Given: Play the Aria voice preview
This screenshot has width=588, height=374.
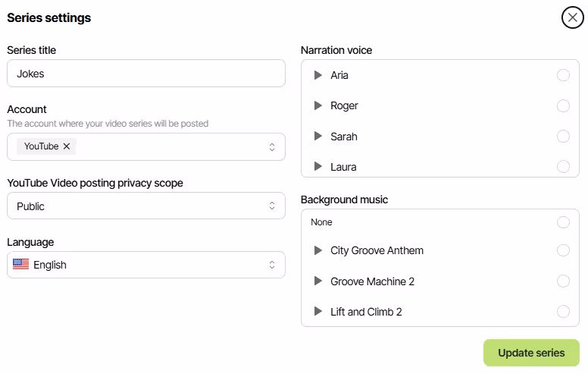Looking at the screenshot, I should click(318, 75).
